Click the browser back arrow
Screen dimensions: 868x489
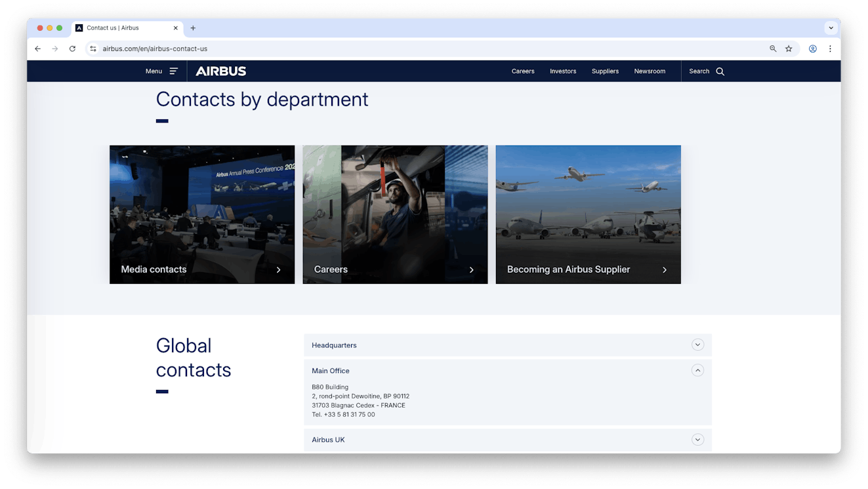click(37, 49)
